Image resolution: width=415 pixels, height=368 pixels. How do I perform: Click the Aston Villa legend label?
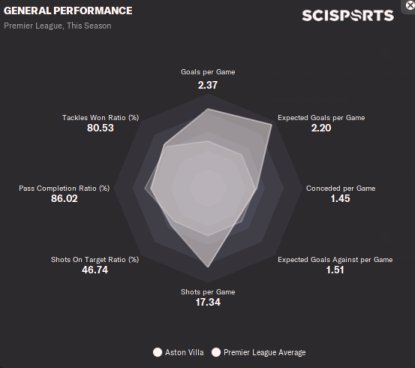tap(184, 352)
